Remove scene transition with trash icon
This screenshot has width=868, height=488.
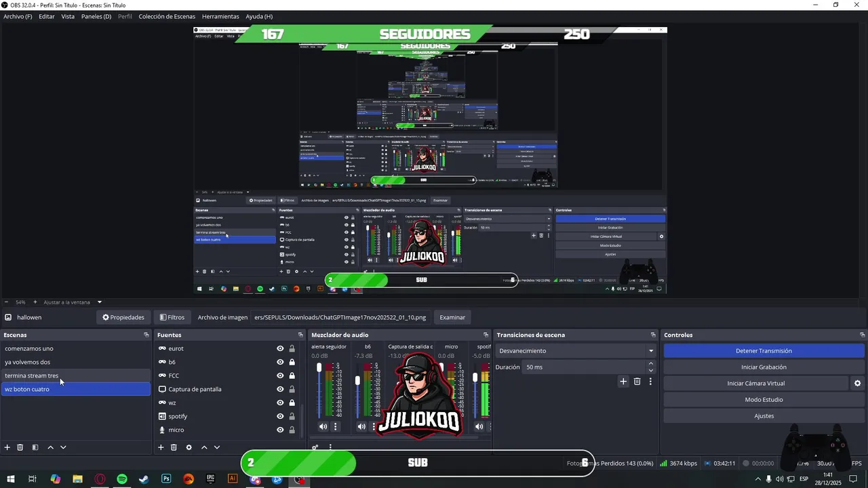(637, 382)
